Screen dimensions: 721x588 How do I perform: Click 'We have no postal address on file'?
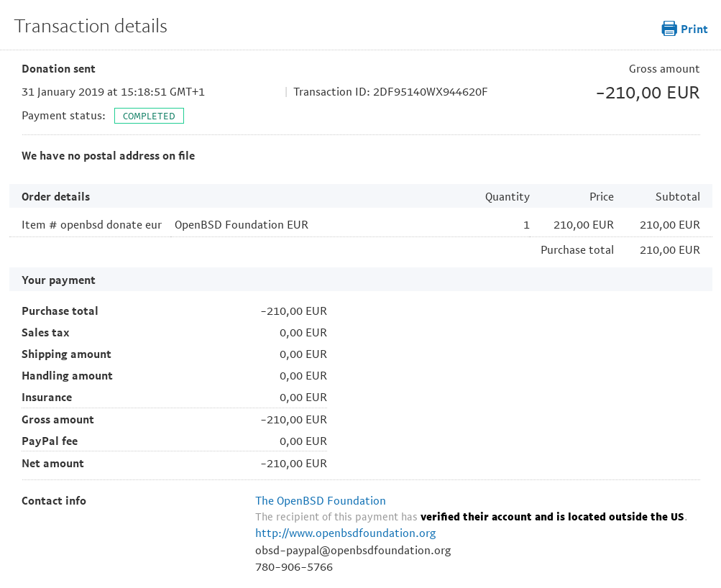[x=108, y=156]
